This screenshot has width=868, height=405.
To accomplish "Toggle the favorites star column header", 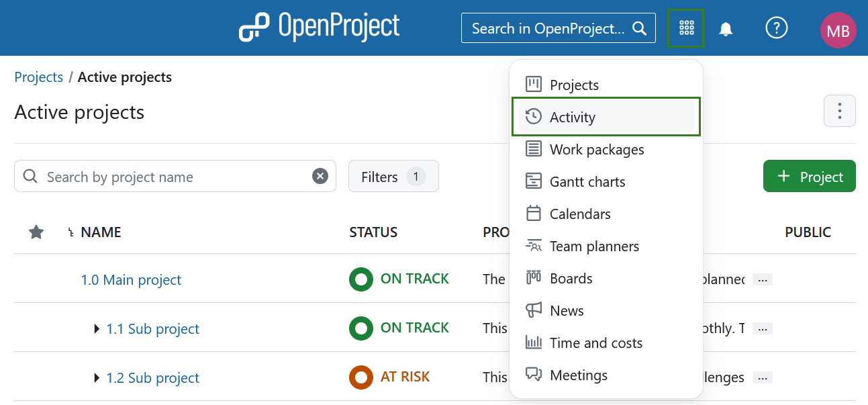I will (x=36, y=232).
